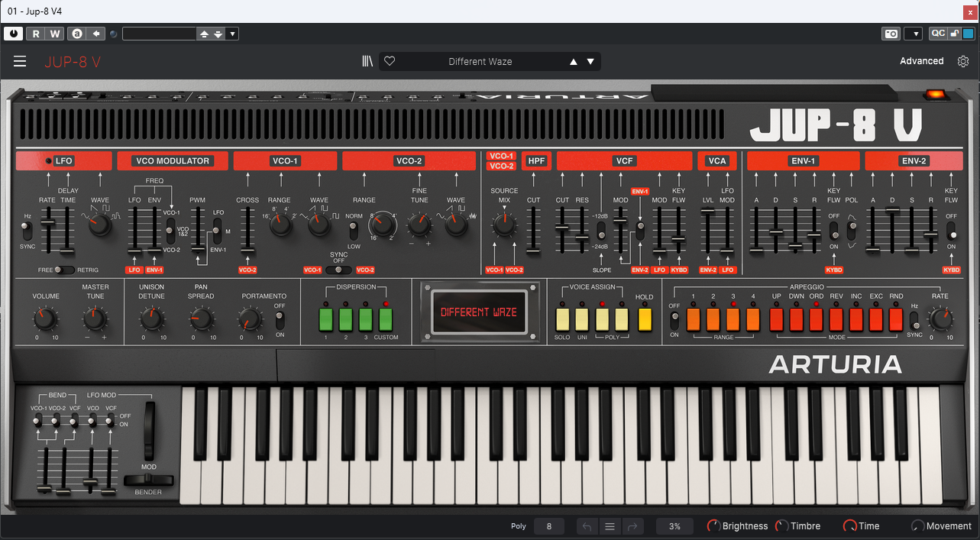Click the DIFFERENT WAZE LED display

coord(479,312)
